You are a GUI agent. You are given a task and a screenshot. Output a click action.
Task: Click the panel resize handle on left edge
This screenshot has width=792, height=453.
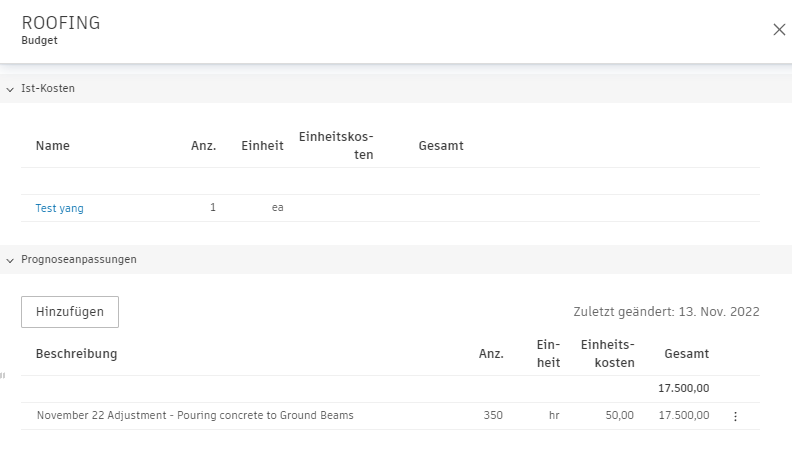click(x=3, y=375)
